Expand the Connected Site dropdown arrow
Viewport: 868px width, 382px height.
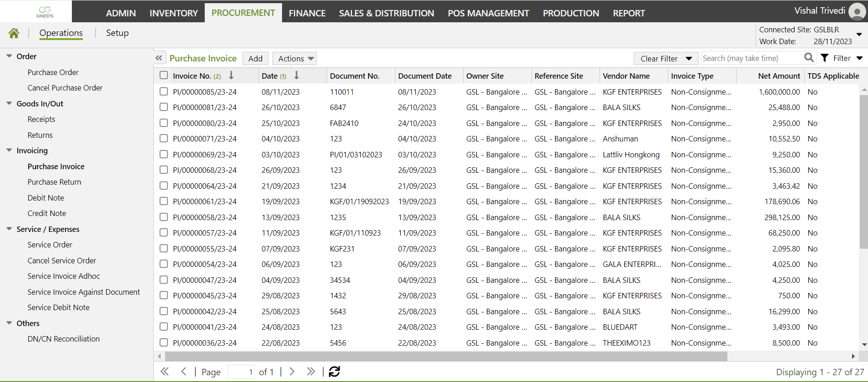click(x=859, y=35)
